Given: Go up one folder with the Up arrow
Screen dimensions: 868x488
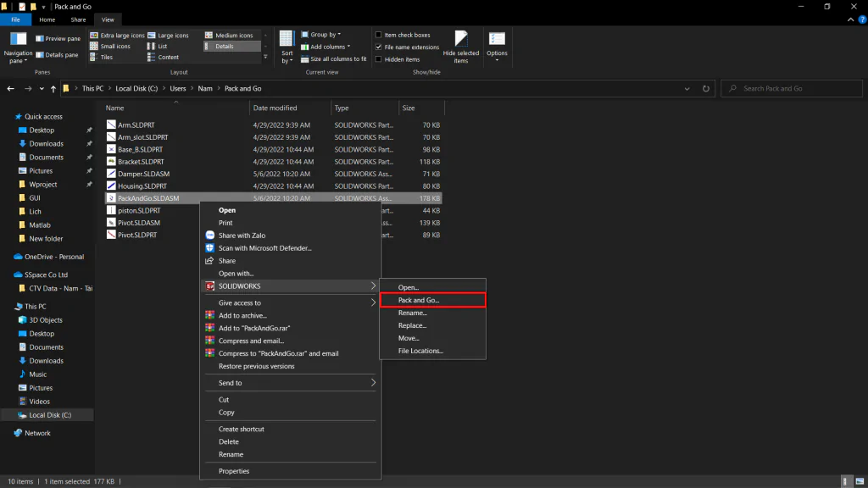Looking at the screenshot, I should pos(53,88).
